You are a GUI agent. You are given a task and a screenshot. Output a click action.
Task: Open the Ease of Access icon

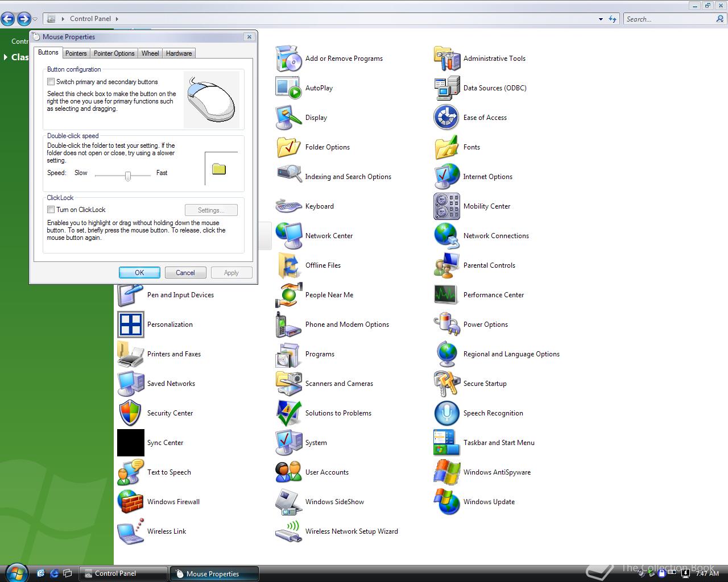[447, 118]
